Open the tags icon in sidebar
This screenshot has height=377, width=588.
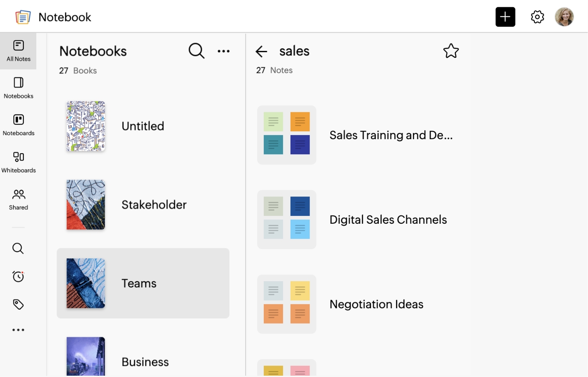tap(18, 304)
